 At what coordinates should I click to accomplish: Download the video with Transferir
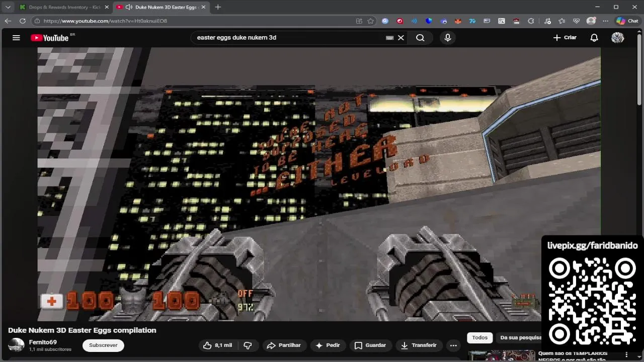[419, 345]
